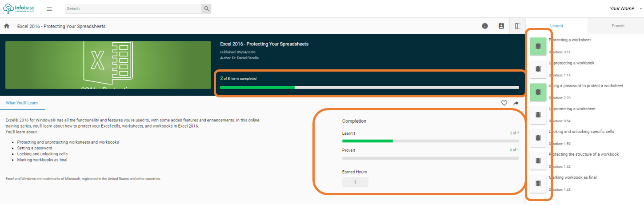This screenshot has height=205, width=644.
Task: Click the 2 of 8 items completed text
Action: 238,78
